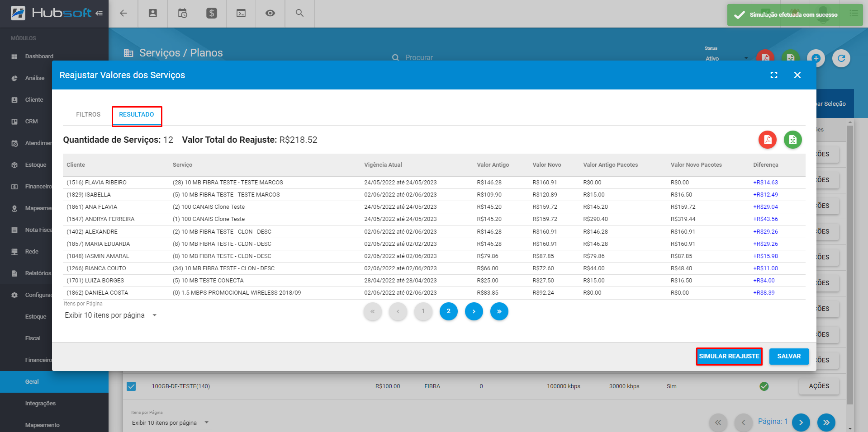868x432 pixels.
Task: Click the back arrow in top toolbar
Action: tap(123, 13)
